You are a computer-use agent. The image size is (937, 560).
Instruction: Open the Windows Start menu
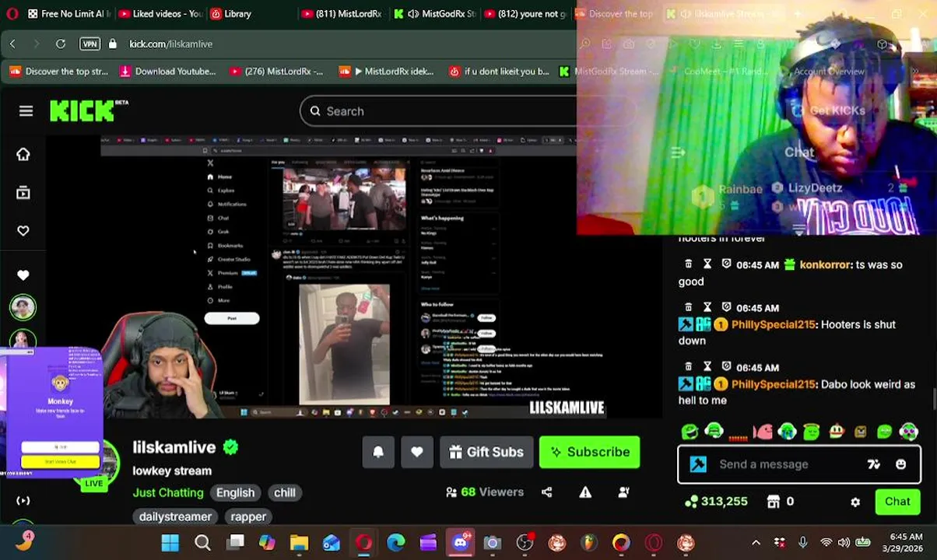170,543
